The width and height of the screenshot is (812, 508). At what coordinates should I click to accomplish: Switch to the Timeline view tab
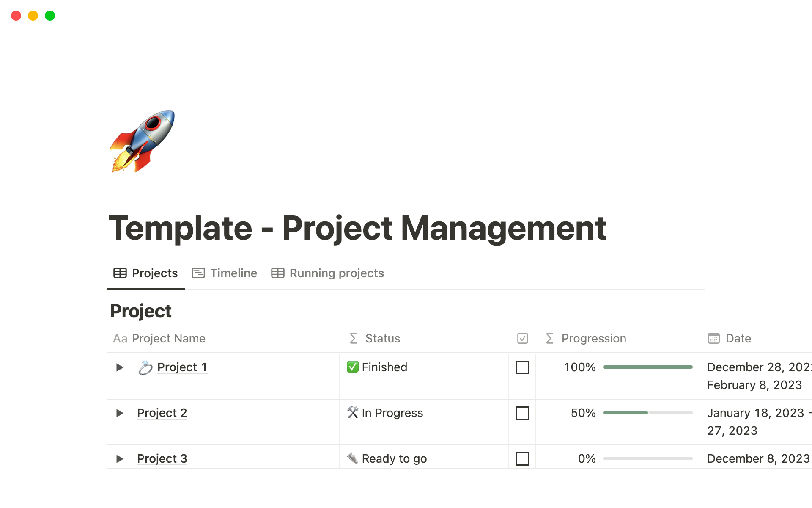click(225, 273)
